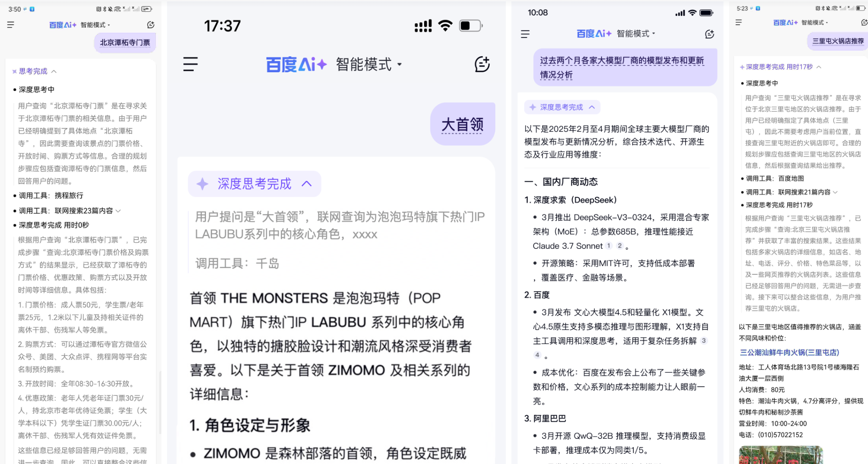
Task: Collapse the 深度思考完成 block in the model analysis panel
Action: (x=592, y=107)
